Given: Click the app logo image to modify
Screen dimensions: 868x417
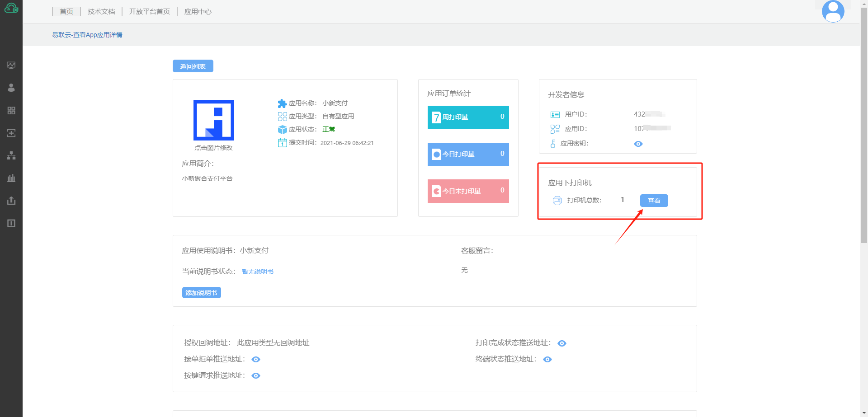Looking at the screenshot, I should (214, 120).
